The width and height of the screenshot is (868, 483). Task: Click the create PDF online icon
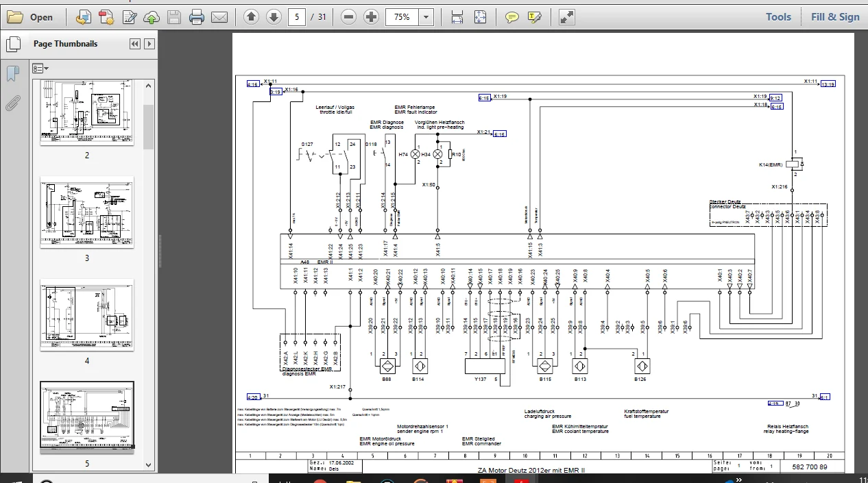pos(106,17)
